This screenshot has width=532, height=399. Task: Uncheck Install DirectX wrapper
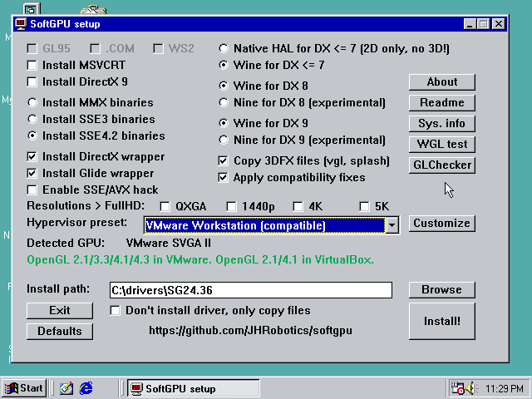tap(32, 156)
